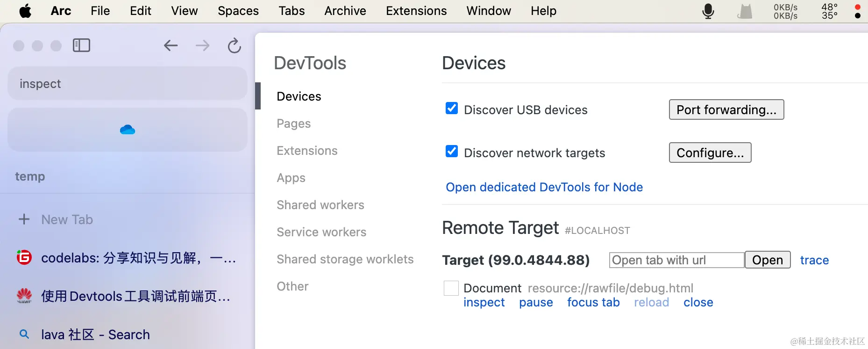The image size is (868, 349).
Task: Click the inspect link under Document
Action: pyautogui.click(x=484, y=303)
